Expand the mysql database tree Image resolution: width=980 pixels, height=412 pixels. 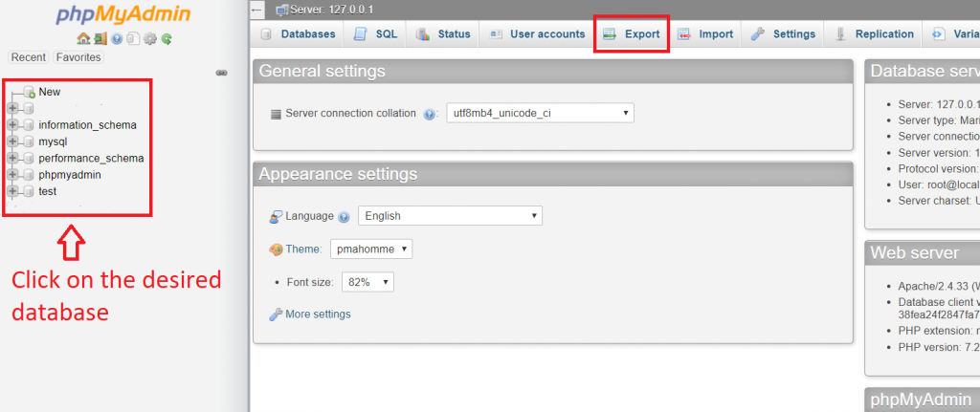coord(13,141)
